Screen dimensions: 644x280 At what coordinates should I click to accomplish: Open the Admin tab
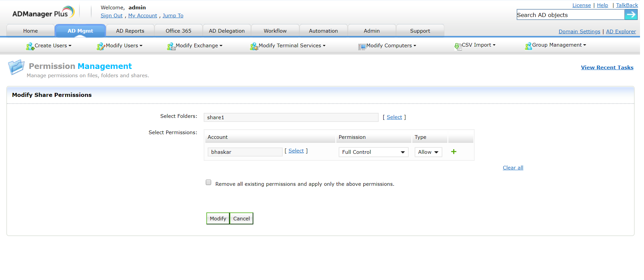(x=372, y=31)
